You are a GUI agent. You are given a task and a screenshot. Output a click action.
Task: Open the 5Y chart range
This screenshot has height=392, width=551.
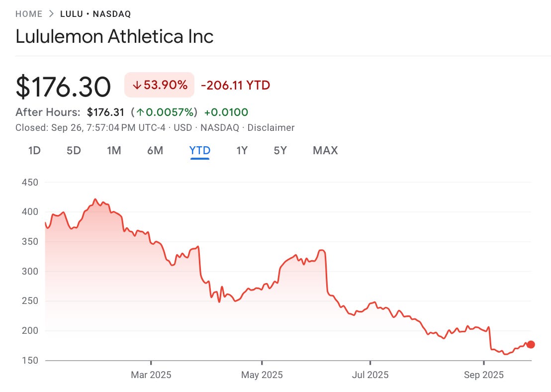pos(280,150)
